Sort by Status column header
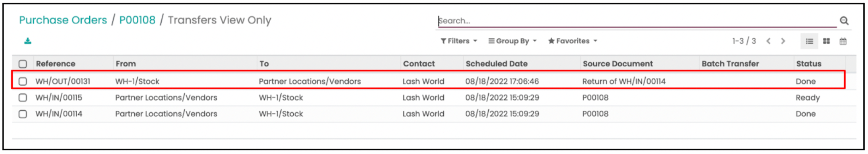This screenshot has height=154, width=868. pos(809,64)
